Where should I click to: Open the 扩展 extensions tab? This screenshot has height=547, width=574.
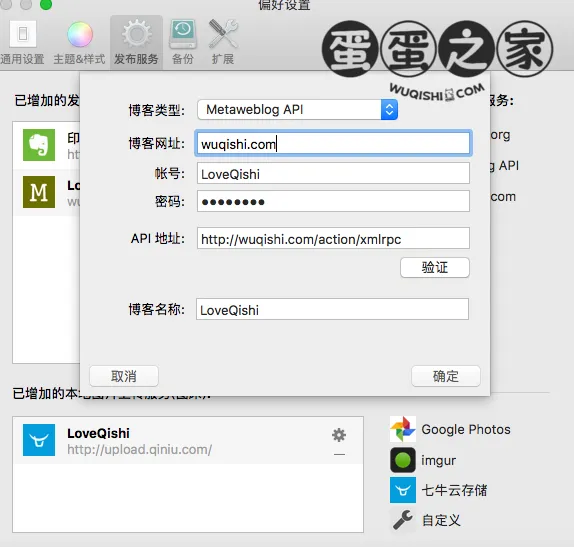coord(223,42)
